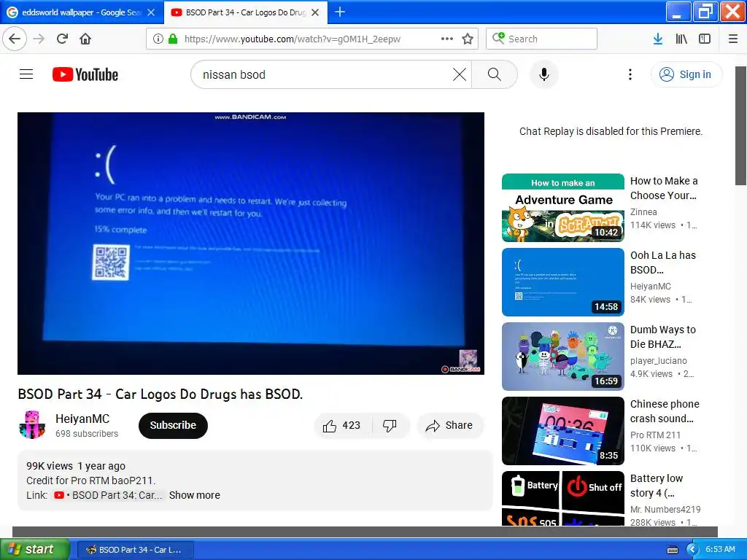
Task: Click the Firefox Search box
Action: (542, 39)
